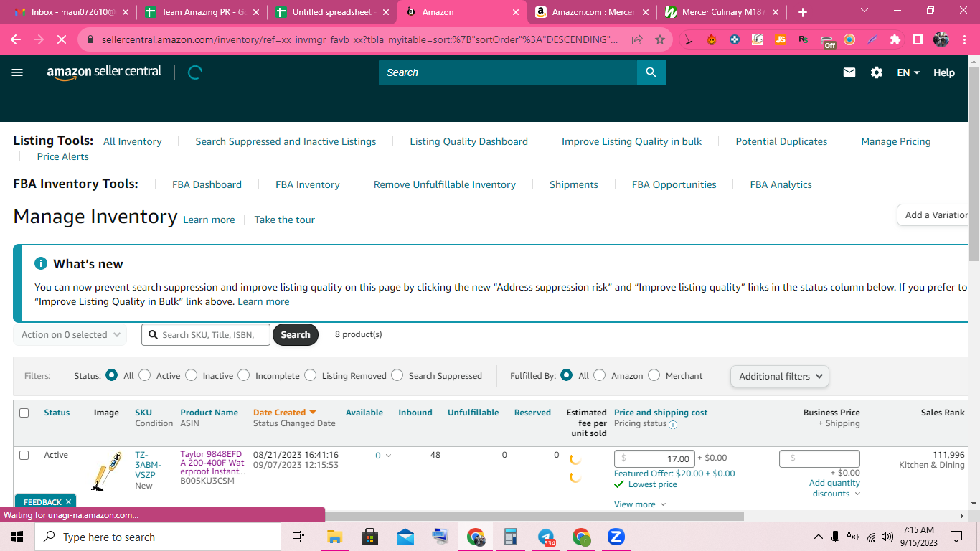Click the Chrome back arrow

pyautogui.click(x=16, y=40)
